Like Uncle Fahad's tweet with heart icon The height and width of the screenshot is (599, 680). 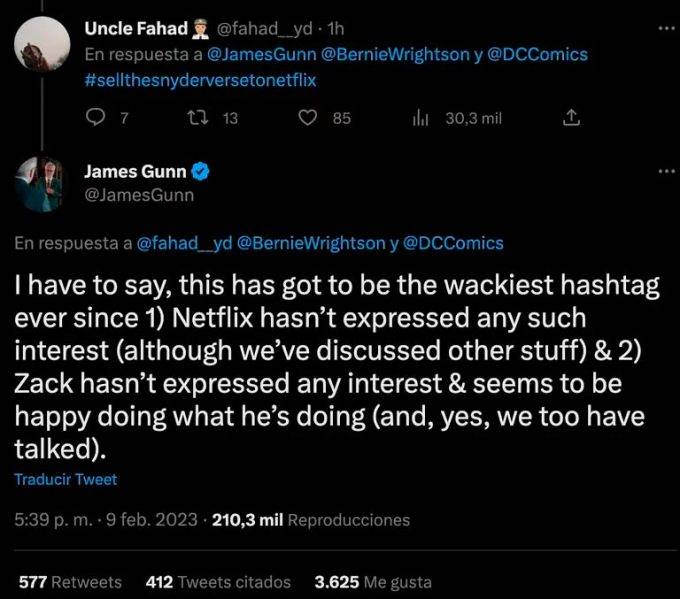309,118
